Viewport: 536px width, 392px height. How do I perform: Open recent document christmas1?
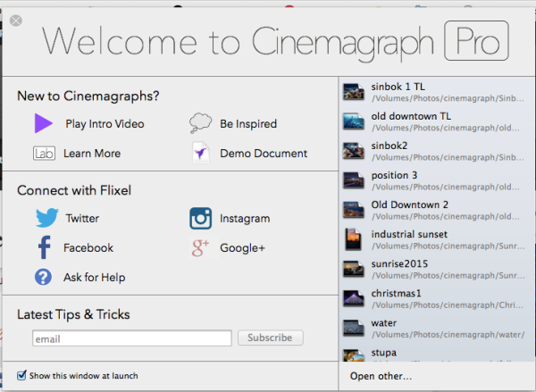[x=437, y=299]
